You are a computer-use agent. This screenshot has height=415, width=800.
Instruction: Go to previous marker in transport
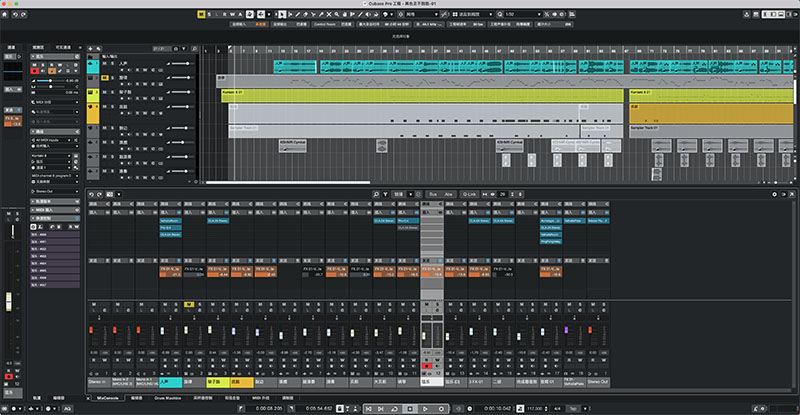coord(368,409)
